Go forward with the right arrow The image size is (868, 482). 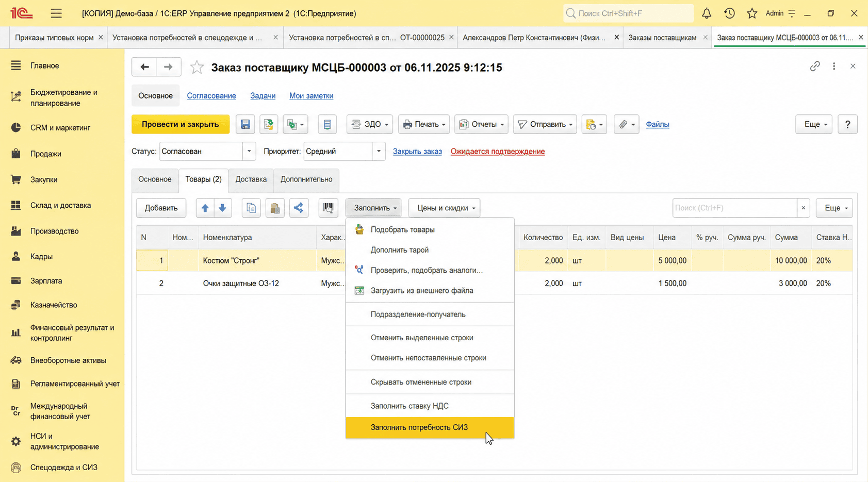coord(168,67)
